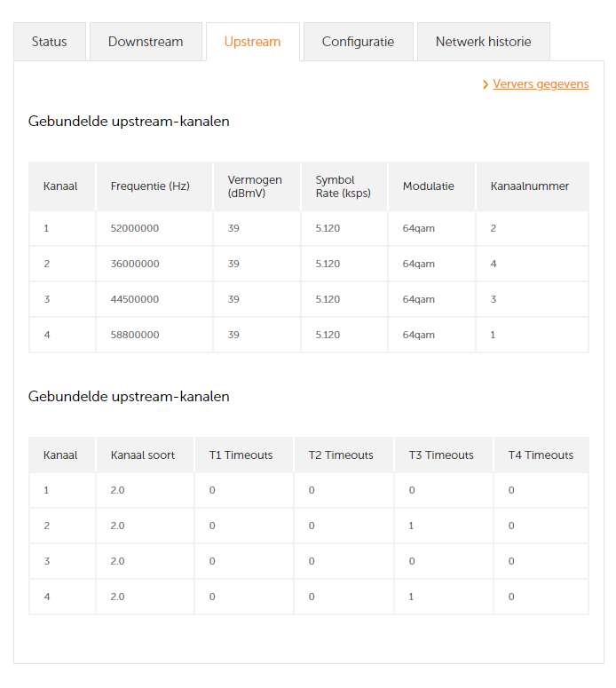The height and width of the screenshot is (688, 616).
Task: Click the Frequentie (Hz) column header
Action: [x=150, y=186]
